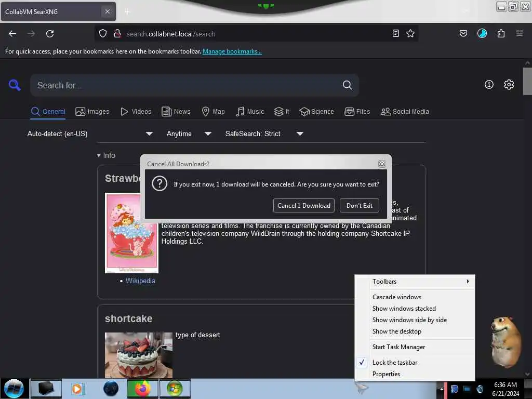
Task: Click the SearXNG magnifier logo
Action: pyautogui.click(x=15, y=85)
